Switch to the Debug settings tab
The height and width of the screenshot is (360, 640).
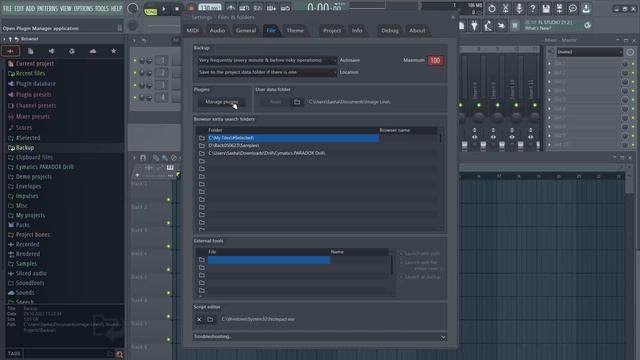click(x=390, y=31)
